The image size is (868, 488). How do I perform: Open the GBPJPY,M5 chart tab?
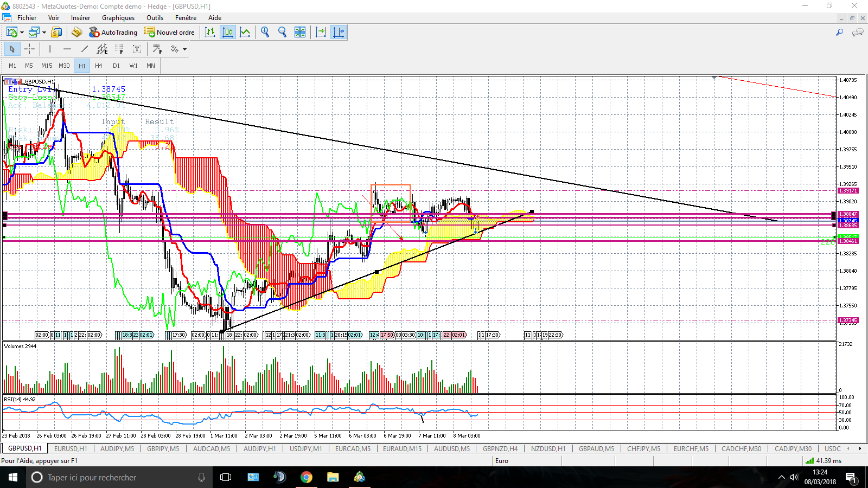click(x=163, y=449)
